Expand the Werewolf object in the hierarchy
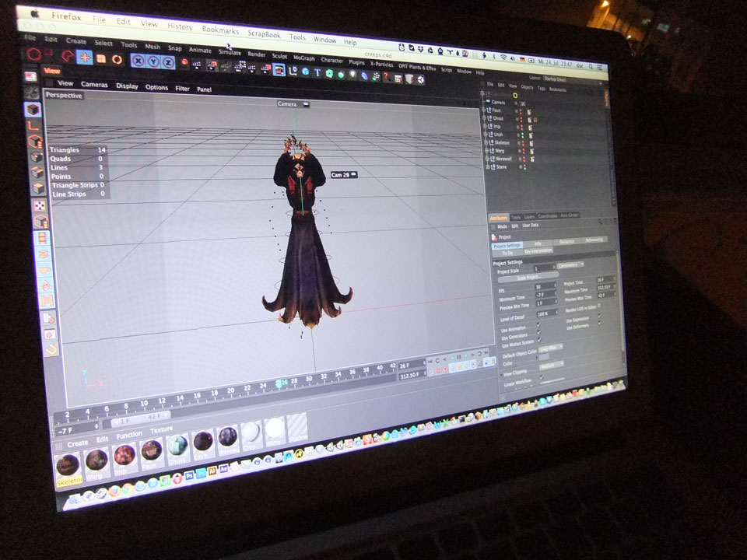 click(489, 159)
